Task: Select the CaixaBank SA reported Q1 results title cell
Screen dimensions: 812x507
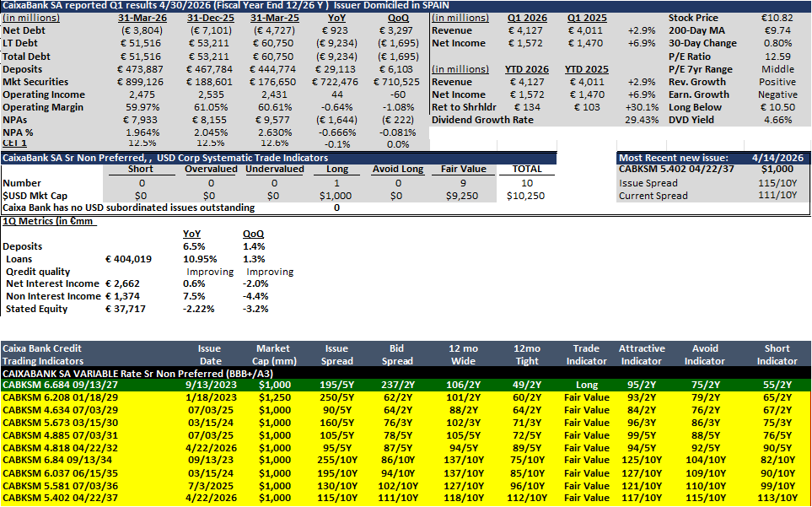Action: pos(226,5)
